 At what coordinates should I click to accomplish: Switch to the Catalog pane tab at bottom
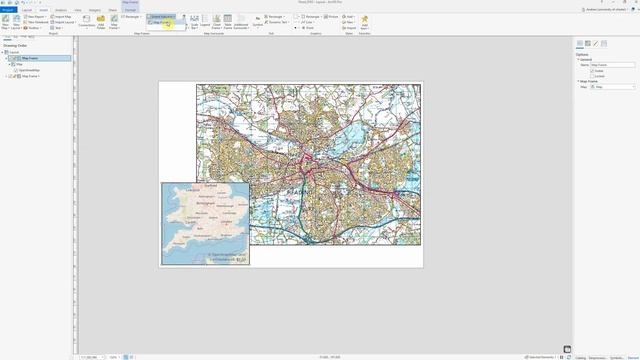click(x=580, y=358)
